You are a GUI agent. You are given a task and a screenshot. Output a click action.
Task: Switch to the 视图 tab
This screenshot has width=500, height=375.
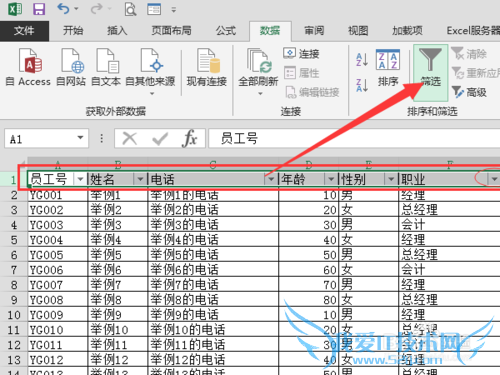coord(358,31)
